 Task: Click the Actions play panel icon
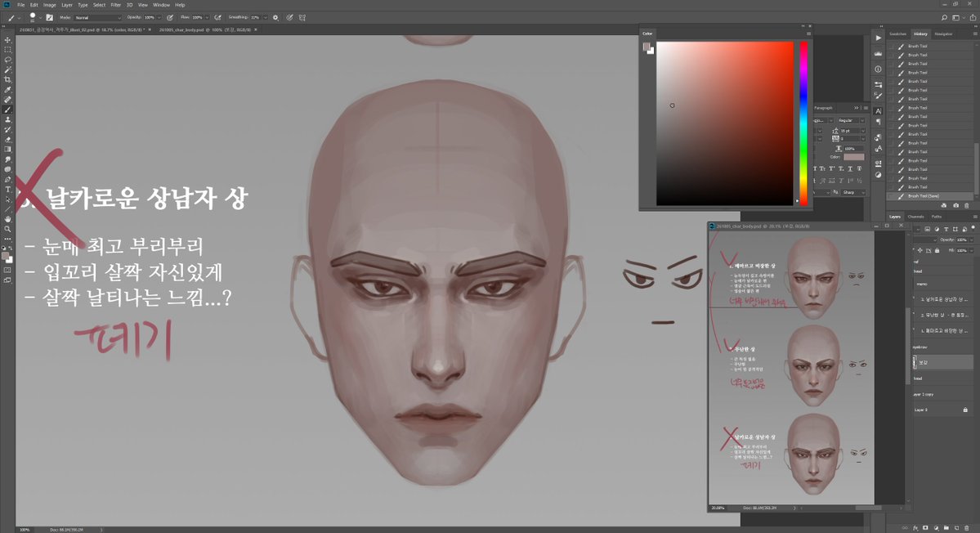pos(878,38)
